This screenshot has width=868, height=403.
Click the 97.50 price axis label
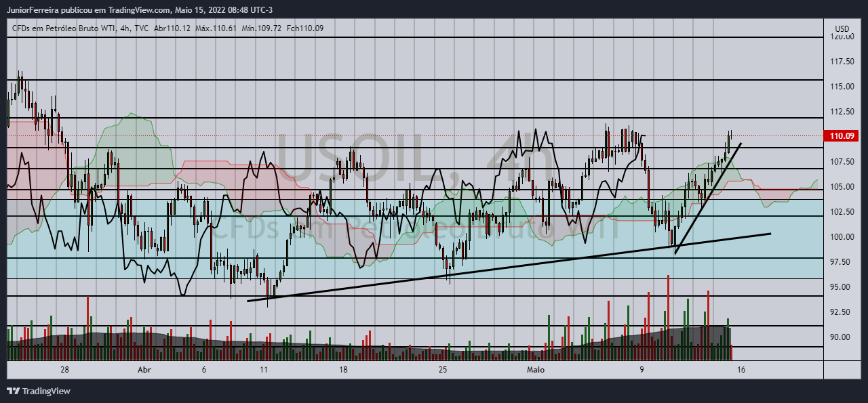click(x=842, y=262)
